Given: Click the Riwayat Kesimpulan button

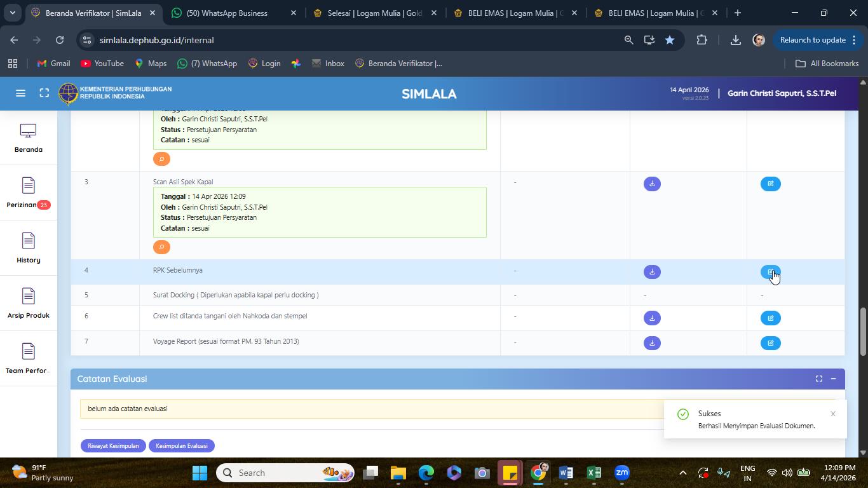Looking at the screenshot, I should [x=113, y=445].
